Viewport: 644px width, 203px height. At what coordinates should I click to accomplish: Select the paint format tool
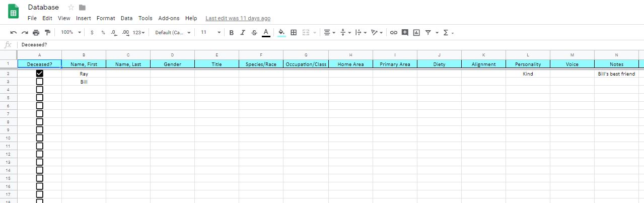pyautogui.click(x=48, y=32)
